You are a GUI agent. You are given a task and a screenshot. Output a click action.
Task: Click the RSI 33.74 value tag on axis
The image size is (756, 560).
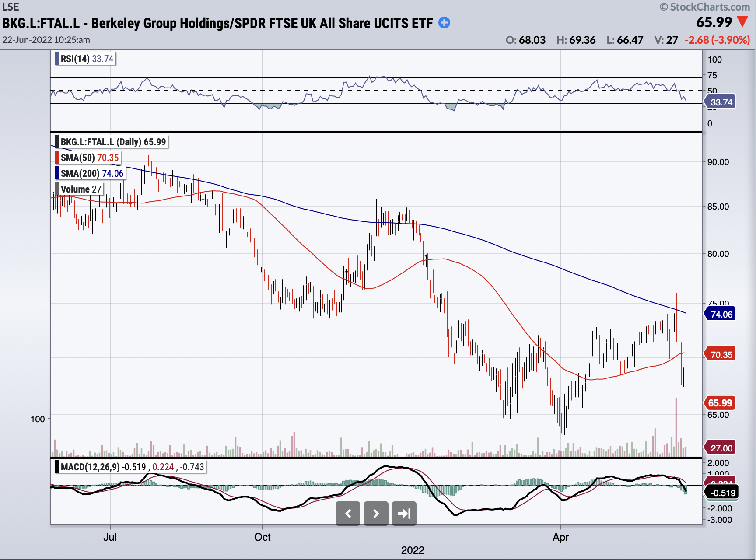(720, 102)
